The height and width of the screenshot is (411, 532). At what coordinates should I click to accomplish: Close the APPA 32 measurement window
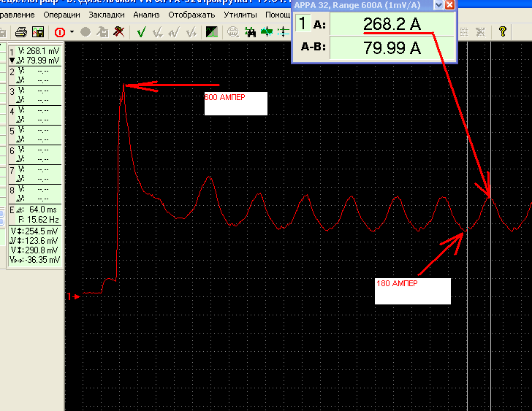pos(449,5)
